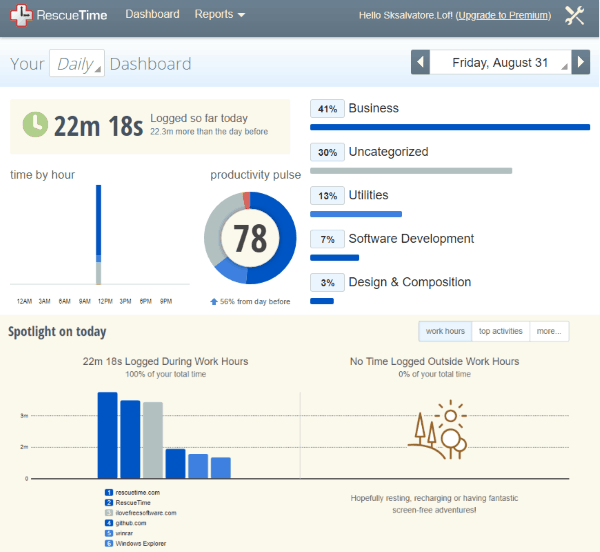Open the Reports dropdown menu
This screenshot has height=552, width=600.
click(220, 15)
